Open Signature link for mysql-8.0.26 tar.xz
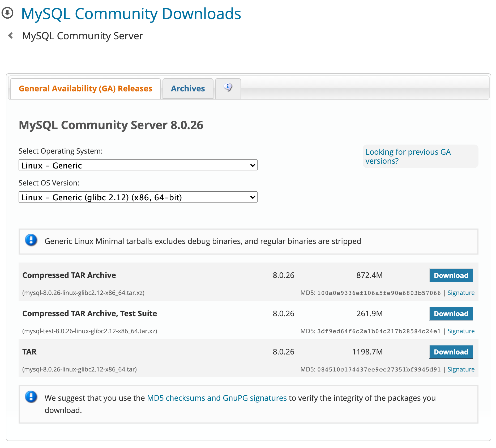Screen dimensions: 496x448 (x=461, y=293)
